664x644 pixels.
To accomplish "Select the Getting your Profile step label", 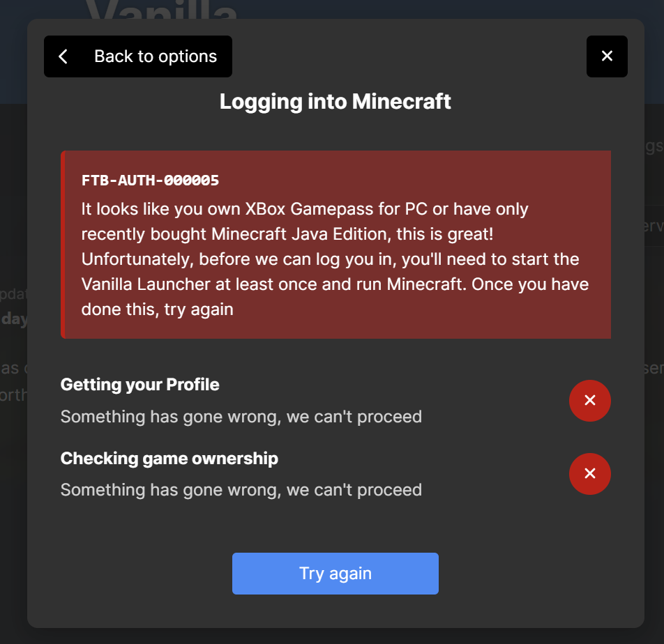I will coord(139,384).
